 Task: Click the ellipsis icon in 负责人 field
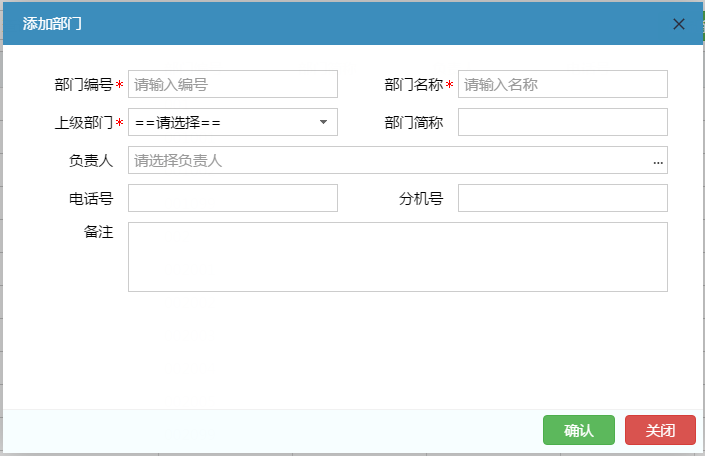(658, 161)
